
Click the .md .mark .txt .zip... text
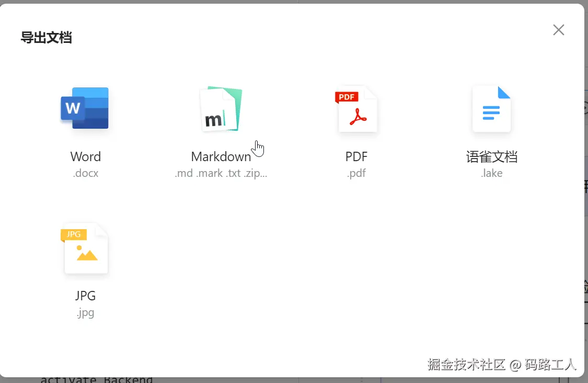(x=221, y=173)
